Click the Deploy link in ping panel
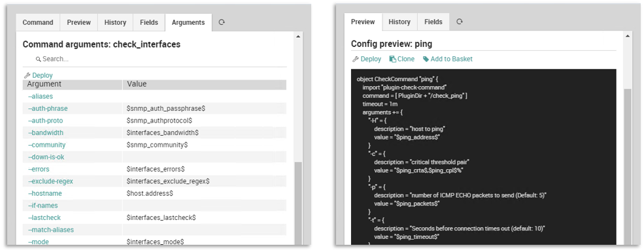The image size is (644, 250). 371,59
